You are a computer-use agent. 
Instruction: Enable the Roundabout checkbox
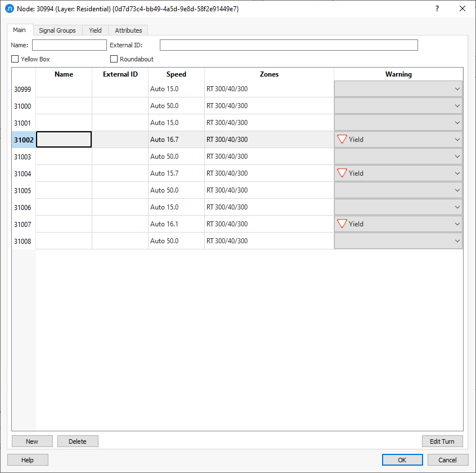tap(114, 59)
